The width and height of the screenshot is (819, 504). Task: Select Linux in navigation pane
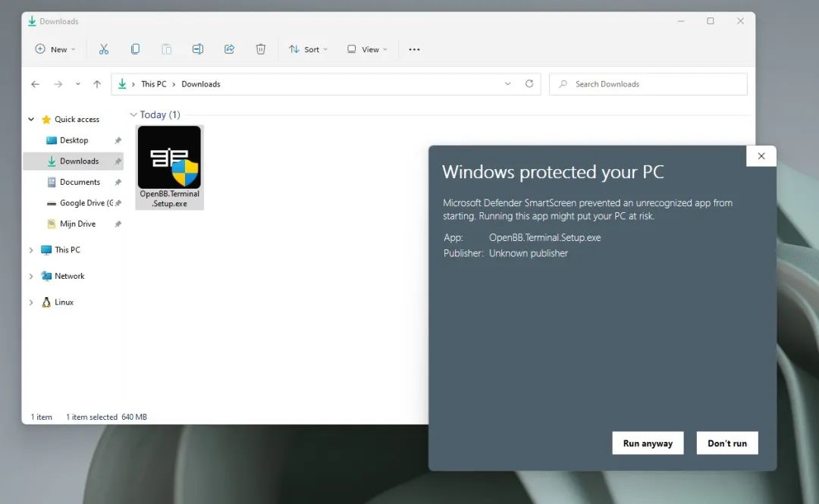click(64, 302)
